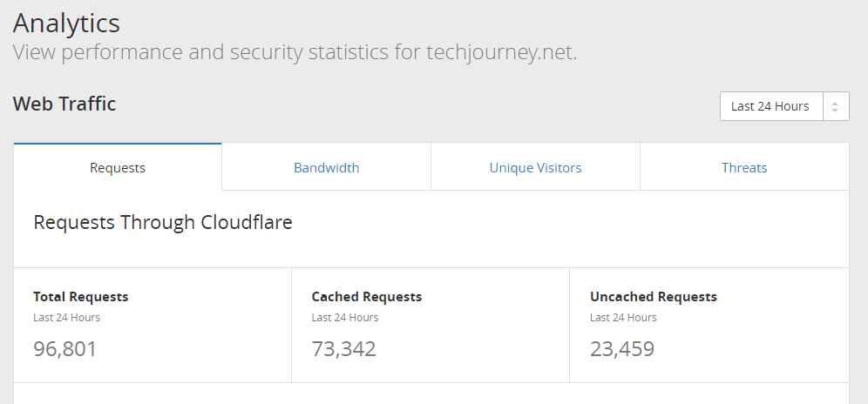Image resolution: width=868 pixels, height=404 pixels.
Task: Open the Last 24 Hours dropdown
Action: [x=784, y=106]
